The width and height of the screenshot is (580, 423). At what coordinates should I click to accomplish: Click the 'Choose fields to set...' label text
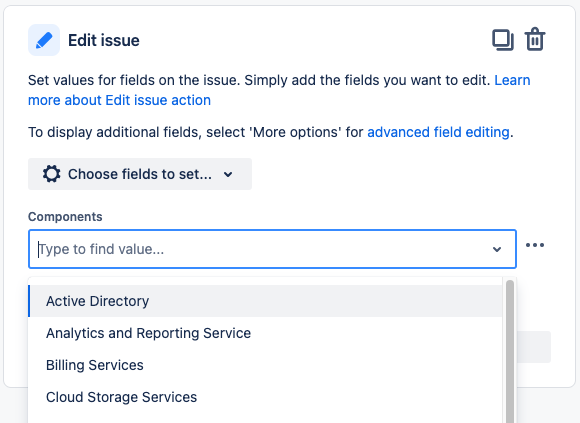pyautogui.click(x=140, y=174)
